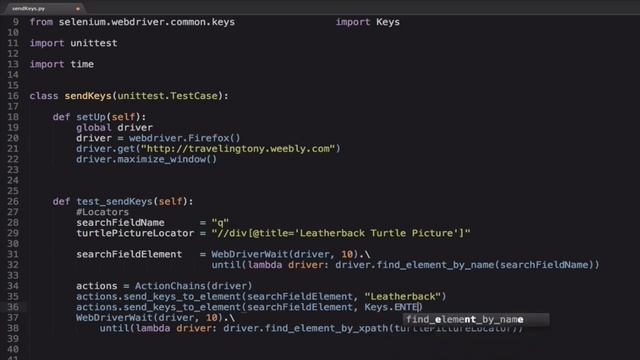This screenshot has height=360, width=640.
Task: Click the travelingtony.weebly.com URL string
Action: coord(241,149)
